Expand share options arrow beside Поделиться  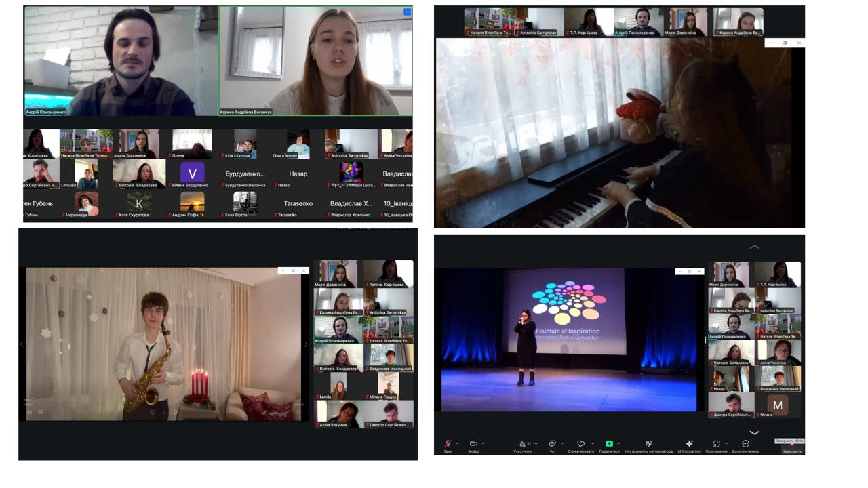pyautogui.click(x=618, y=444)
